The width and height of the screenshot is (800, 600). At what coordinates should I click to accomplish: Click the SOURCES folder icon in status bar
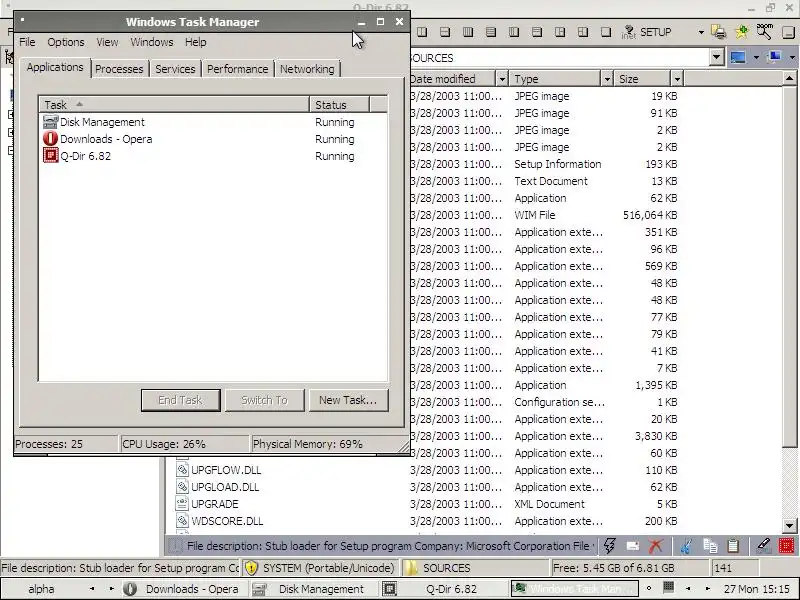[x=411, y=568]
